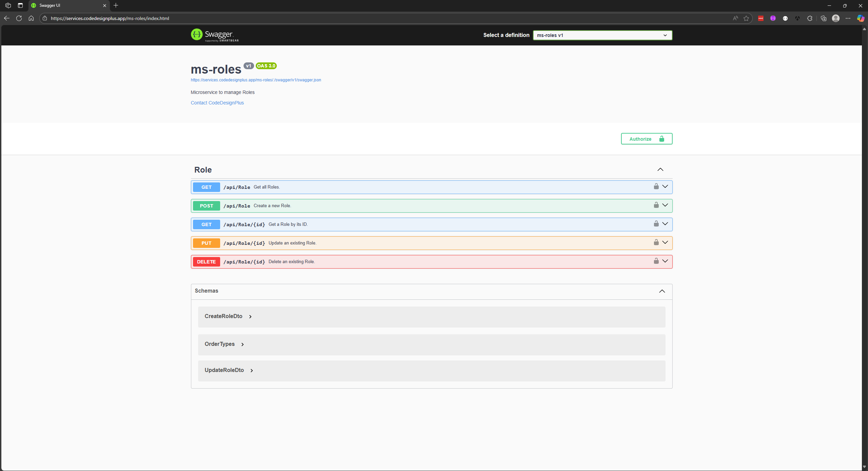
Task: Click the OAS 3.0 badge
Action: point(266,66)
